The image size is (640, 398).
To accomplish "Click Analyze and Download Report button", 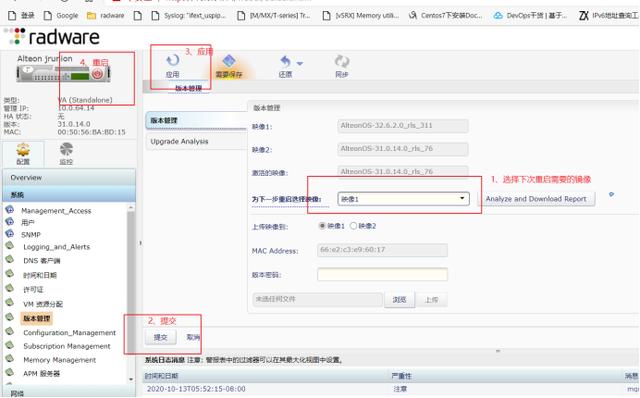I will (536, 199).
